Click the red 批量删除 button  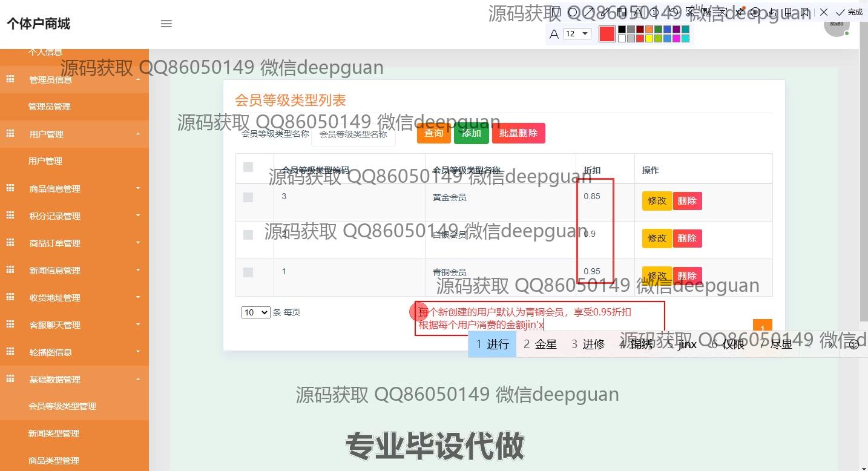[519, 133]
